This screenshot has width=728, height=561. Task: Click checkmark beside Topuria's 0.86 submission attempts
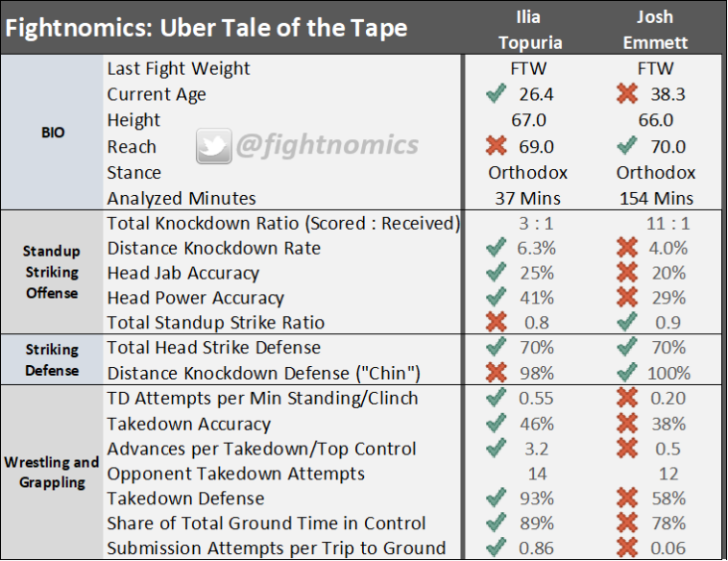(x=496, y=548)
